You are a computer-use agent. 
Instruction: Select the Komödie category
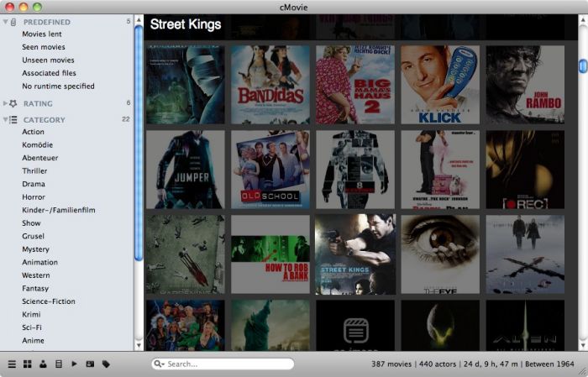37,144
